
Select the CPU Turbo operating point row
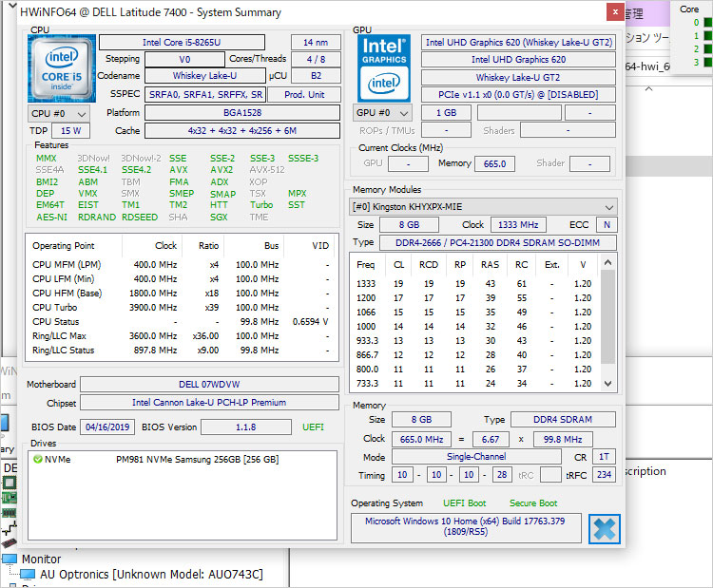tap(181, 307)
